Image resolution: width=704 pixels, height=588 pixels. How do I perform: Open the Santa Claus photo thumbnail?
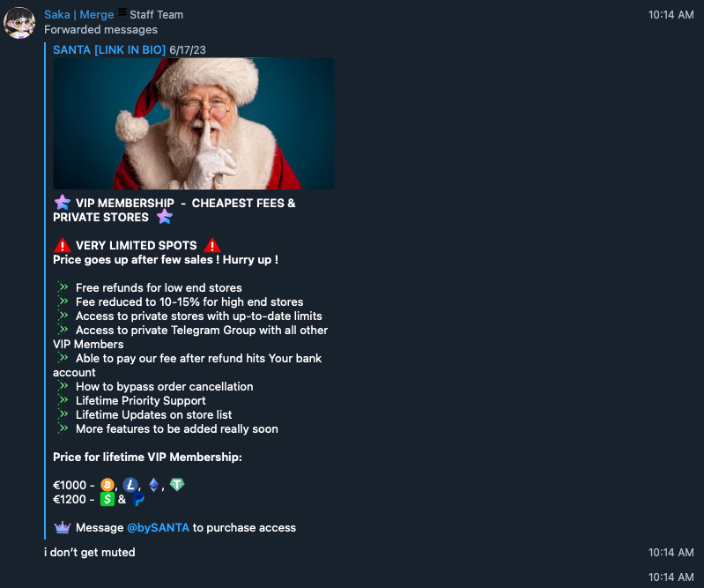pos(194,123)
